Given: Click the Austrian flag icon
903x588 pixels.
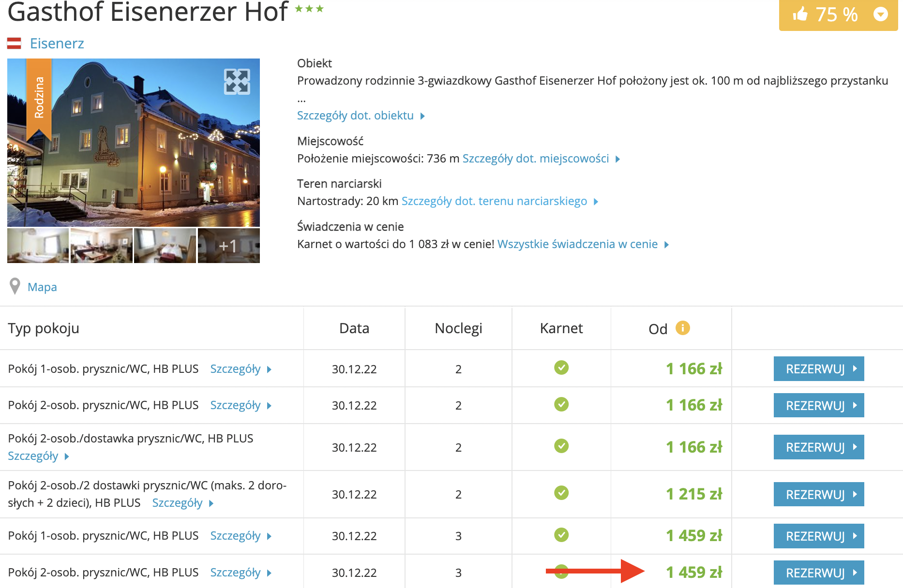Looking at the screenshot, I should click(x=14, y=44).
